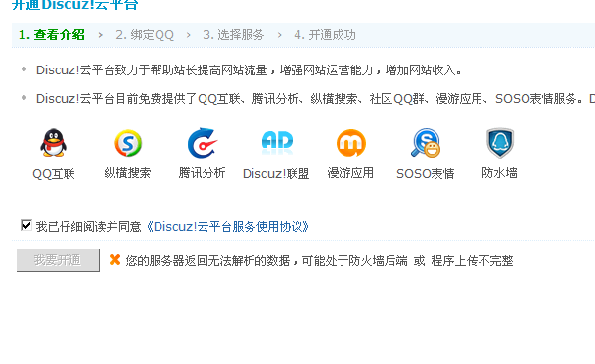Screen dimensions: 595x364
Task: Go to step 2. 绑定QQ
Action: [145, 35]
